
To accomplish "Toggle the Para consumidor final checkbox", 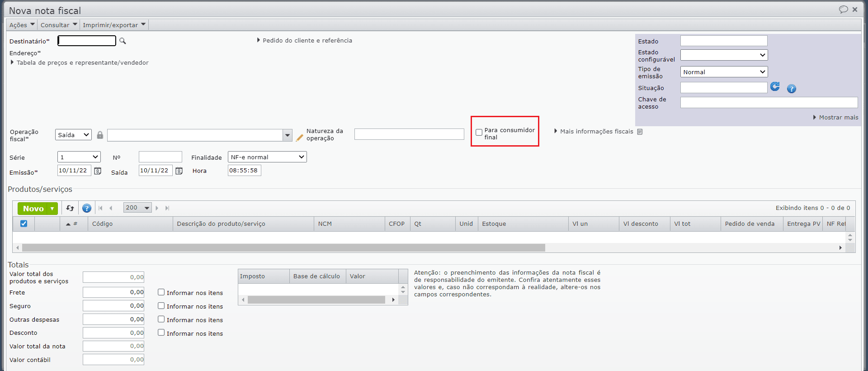I will 479,133.
